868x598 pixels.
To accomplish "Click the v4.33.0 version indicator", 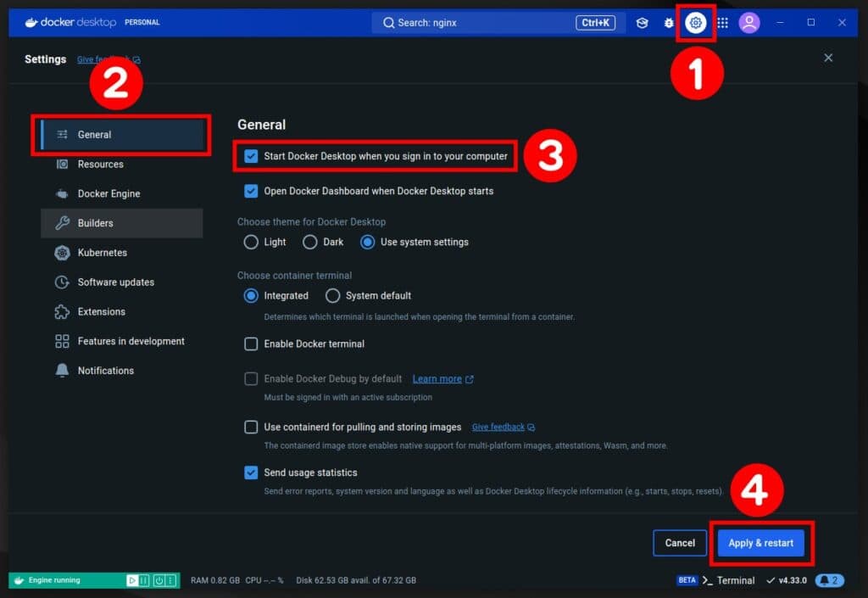I will pyautogui.click(x=787, y=580).
